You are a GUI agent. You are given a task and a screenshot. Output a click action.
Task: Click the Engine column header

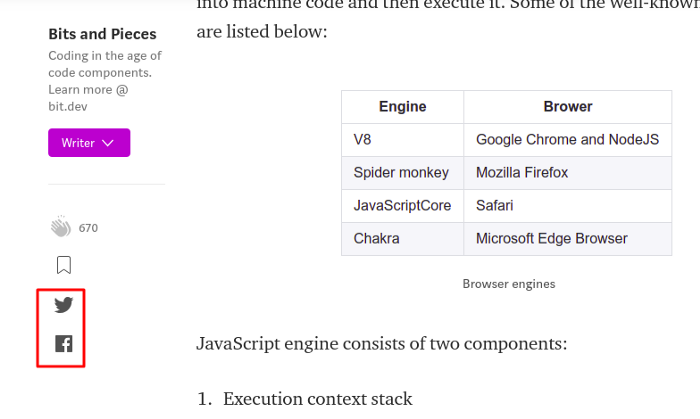point(402,107)
